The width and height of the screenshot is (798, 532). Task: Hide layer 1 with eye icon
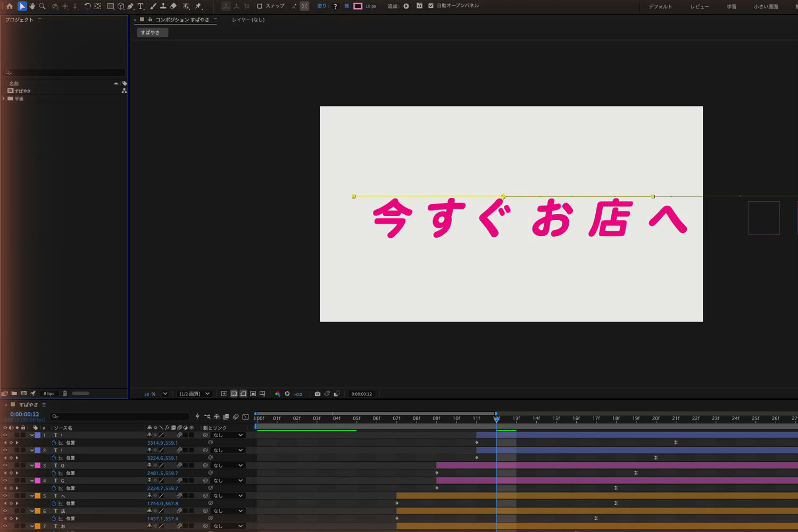point(5,435)
